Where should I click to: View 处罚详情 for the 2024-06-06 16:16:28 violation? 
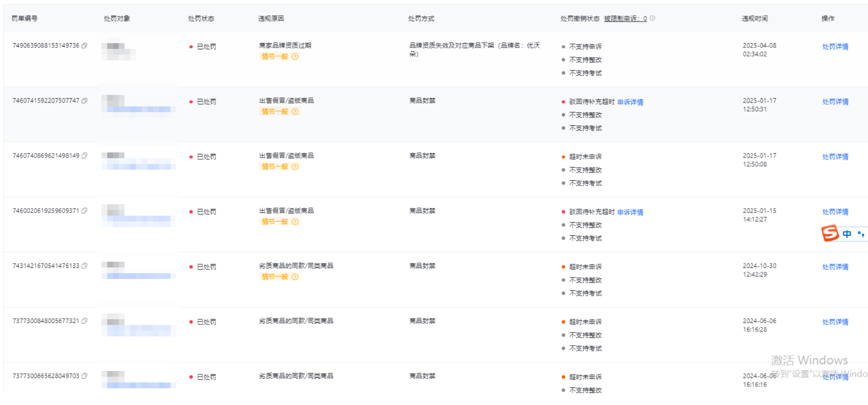[835, 322]
